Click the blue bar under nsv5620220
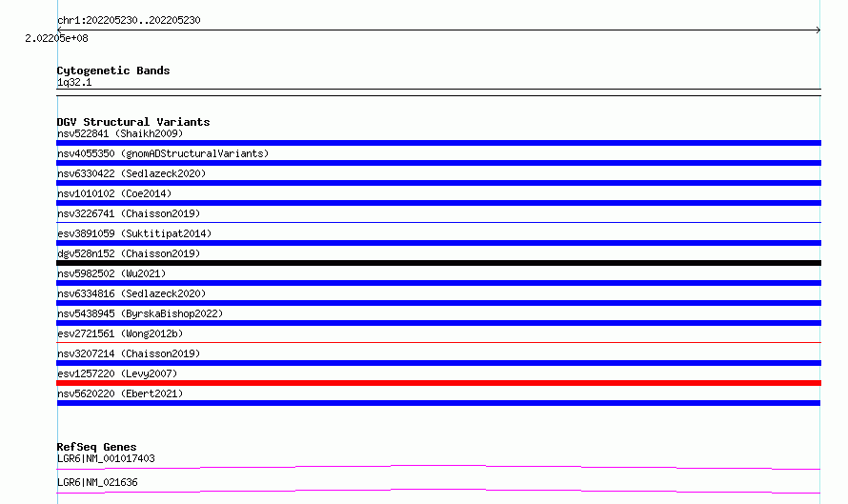Viewport: 848px width, 504px height. point(438,403)
